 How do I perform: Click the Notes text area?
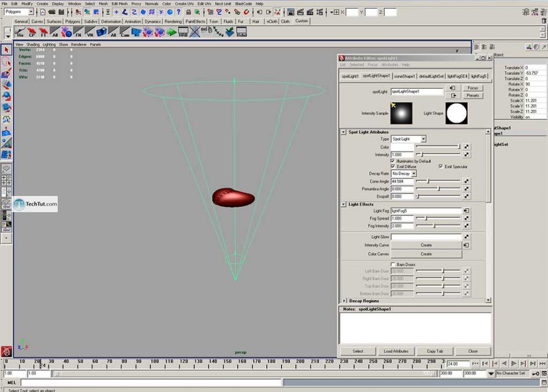(x=415, y=328)
